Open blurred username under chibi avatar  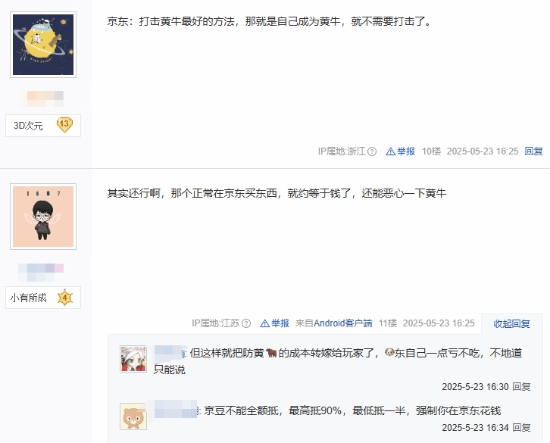pyautogui.click(x=41, y=272)
